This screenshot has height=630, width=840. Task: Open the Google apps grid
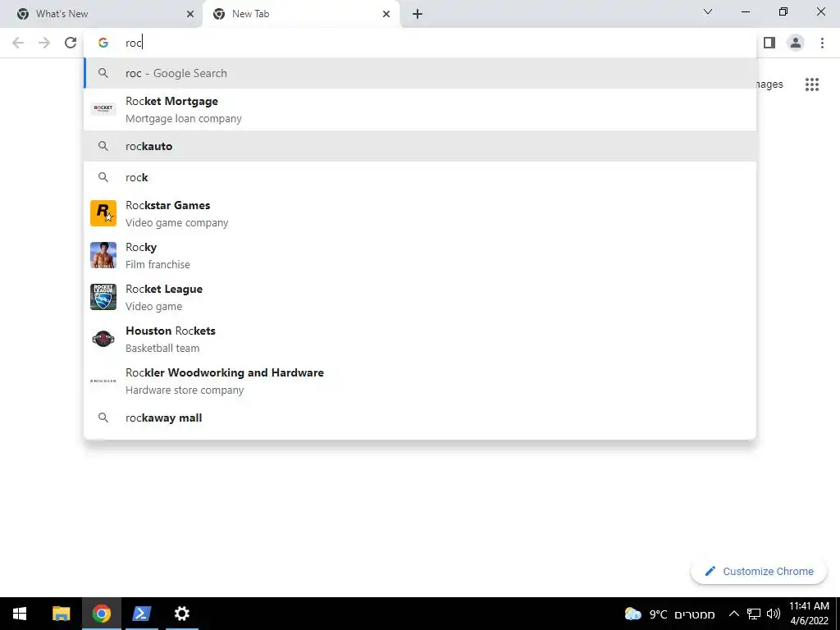point(812,84)
